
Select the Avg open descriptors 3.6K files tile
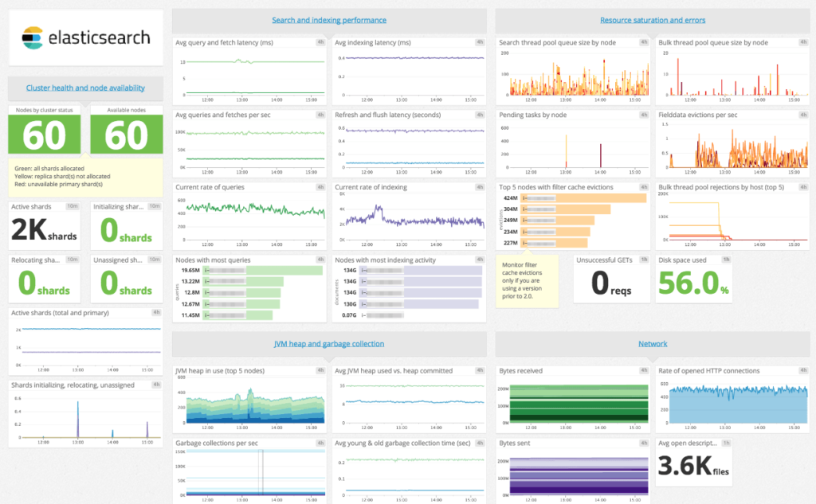coord(692,468)
